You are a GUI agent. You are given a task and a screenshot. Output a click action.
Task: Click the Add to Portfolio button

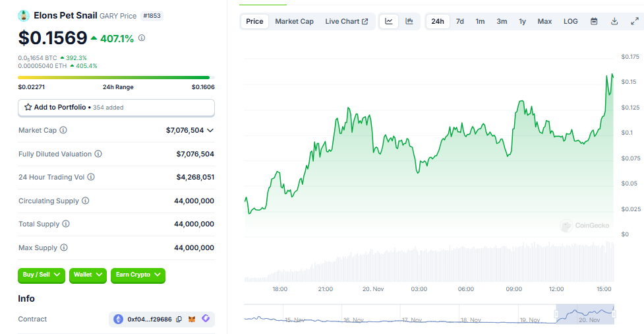(x=116, y=108)
